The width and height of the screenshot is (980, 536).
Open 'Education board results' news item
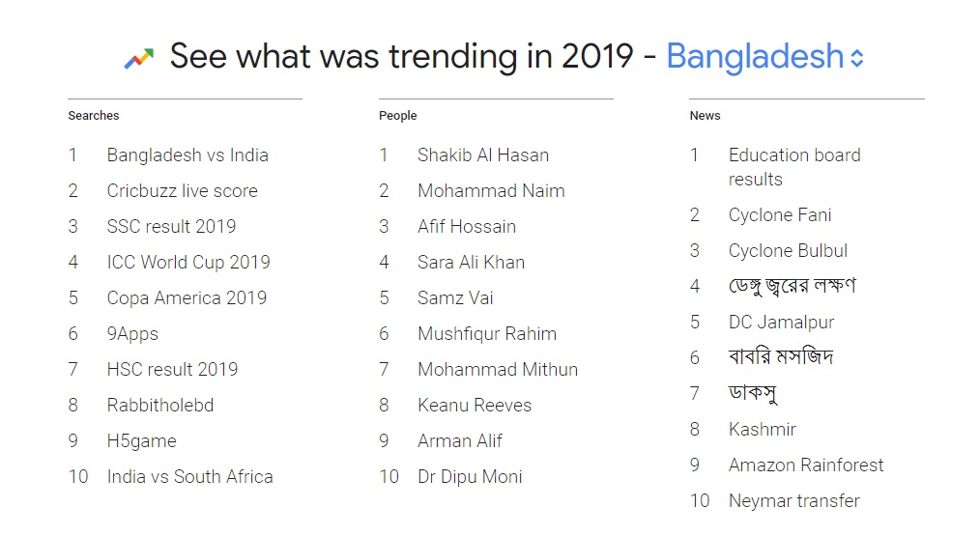pyautogui.click(x=793, y=167)
